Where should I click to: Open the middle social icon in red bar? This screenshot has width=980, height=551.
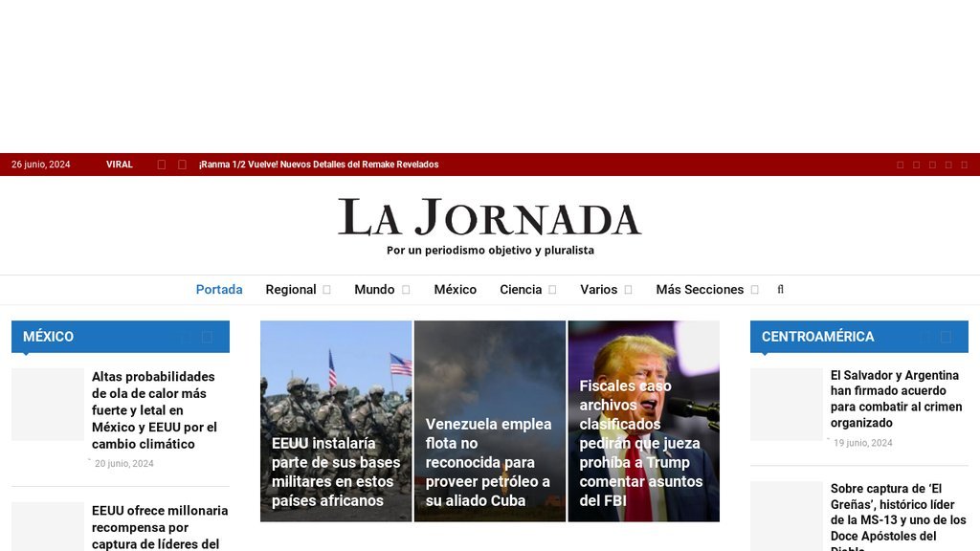pos(932,165)
